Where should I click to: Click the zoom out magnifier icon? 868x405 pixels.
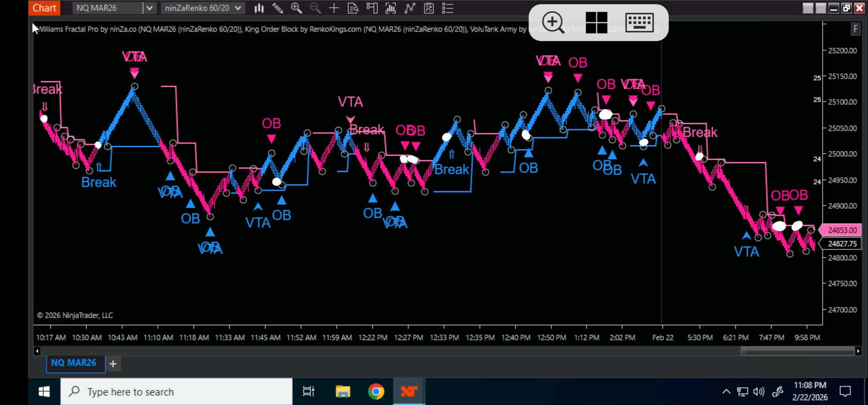tap(315, 8)
